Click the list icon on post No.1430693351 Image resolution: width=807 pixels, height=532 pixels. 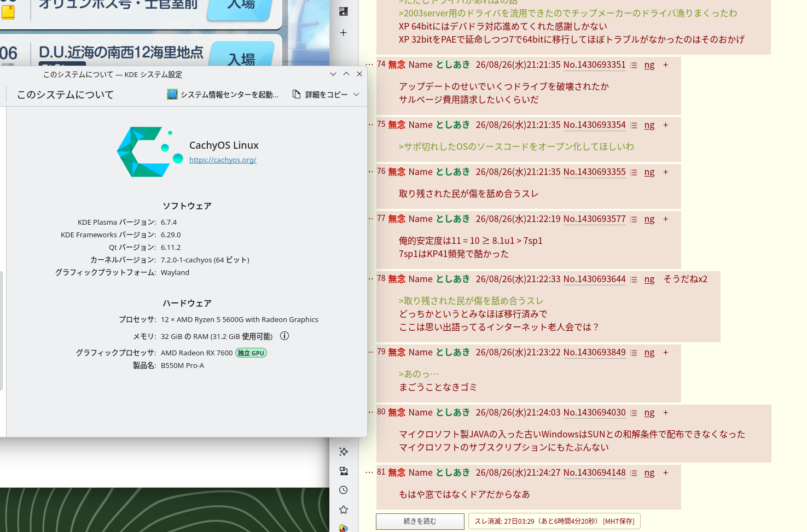tap(634, 65)
